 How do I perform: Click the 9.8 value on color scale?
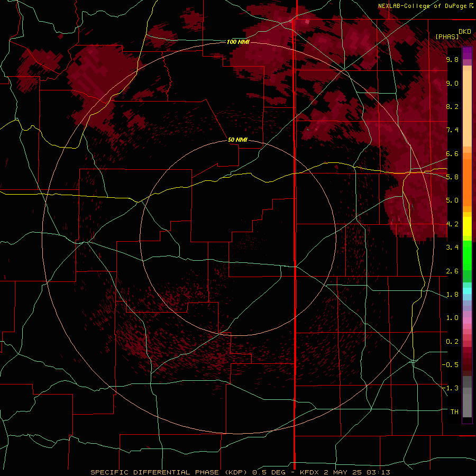(452, 59)
